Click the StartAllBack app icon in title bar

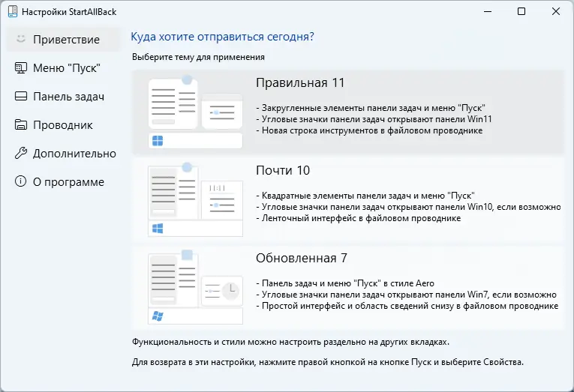(x=13, y=11)
